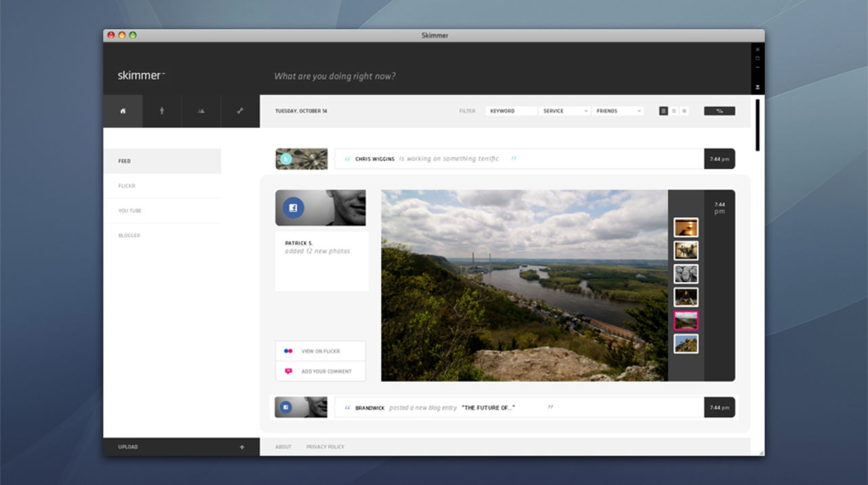Open the profile person icon tab
Viewport: 868px width, 485px height.
(x=162, y=111)
